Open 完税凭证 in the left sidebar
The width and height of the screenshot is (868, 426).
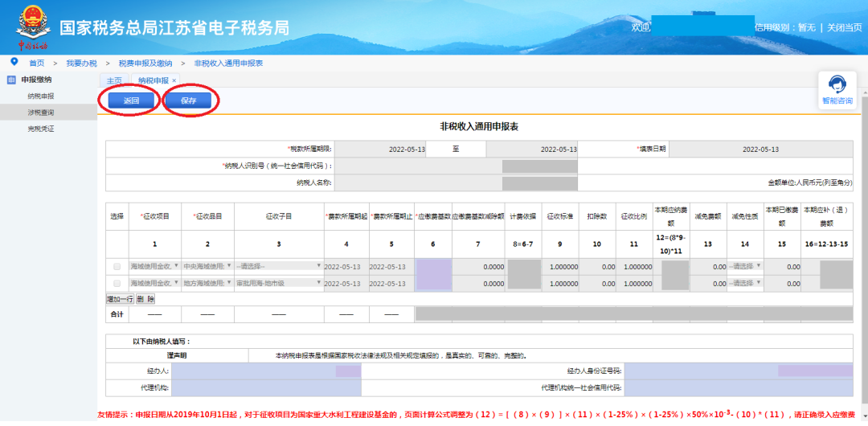pyautogui.click(x=41, y=129)
